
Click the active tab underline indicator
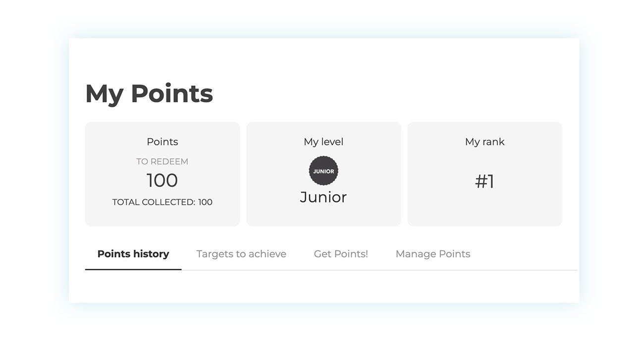pyautogui.click(x=133, y=268)
